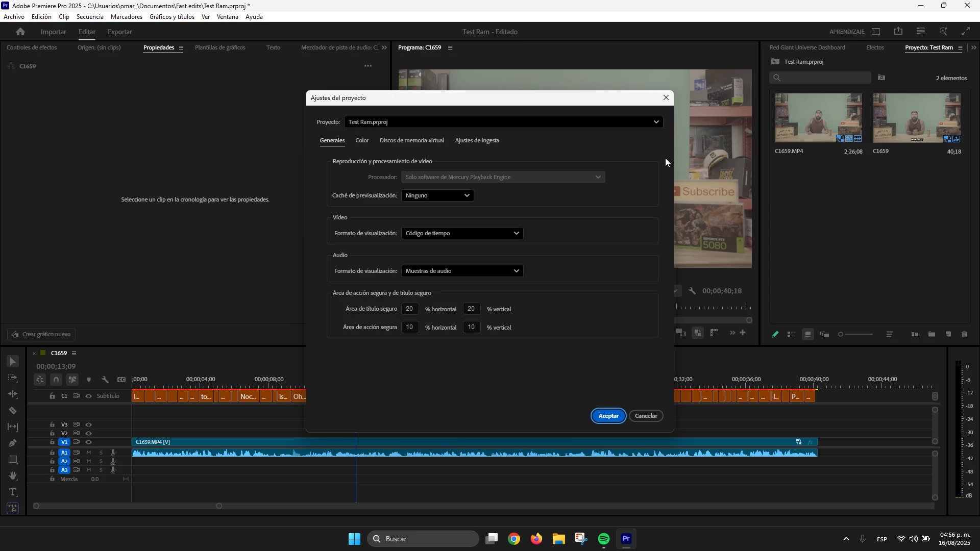Open Caché de previsualización dropdown
This screenshot has width=980, height=551.
[x=437, y=195]
